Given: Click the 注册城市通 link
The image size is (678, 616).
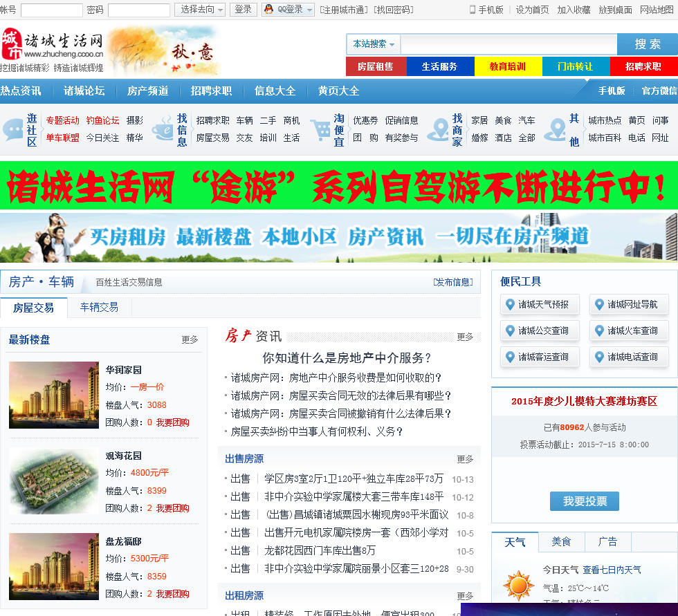Looking at the screenshot, I should tap(344, 10).
